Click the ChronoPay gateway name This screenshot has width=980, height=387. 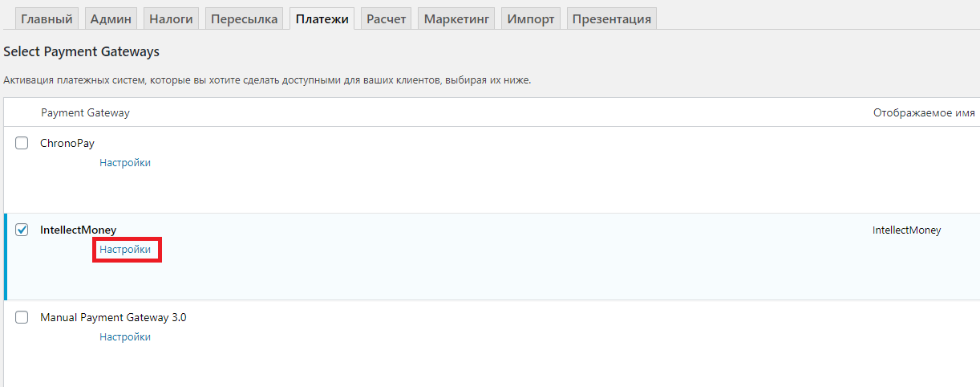point(67,143)
